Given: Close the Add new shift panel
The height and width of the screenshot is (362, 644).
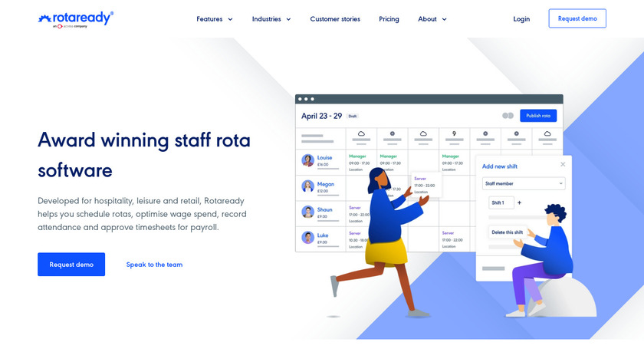Looking at the screenshot, I should point(563,164).
